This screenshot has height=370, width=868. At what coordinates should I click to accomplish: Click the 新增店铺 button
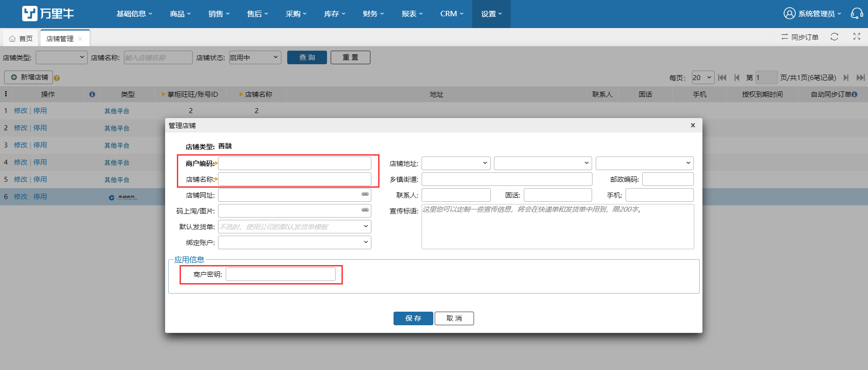pos(28,77)
